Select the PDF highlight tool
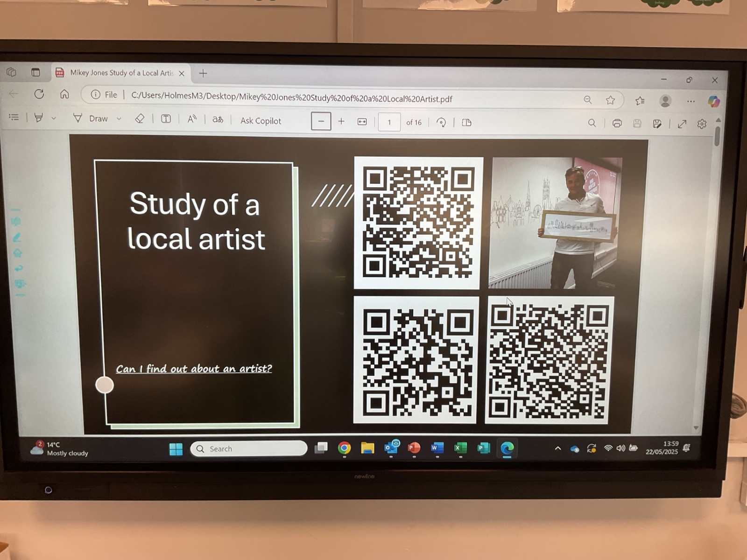 pyautogui.click(x=39, y=118)
